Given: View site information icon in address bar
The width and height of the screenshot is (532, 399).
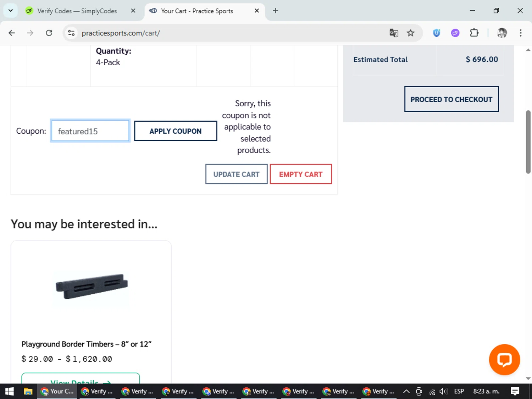Looking at the screenshot, I should point(71,33).
